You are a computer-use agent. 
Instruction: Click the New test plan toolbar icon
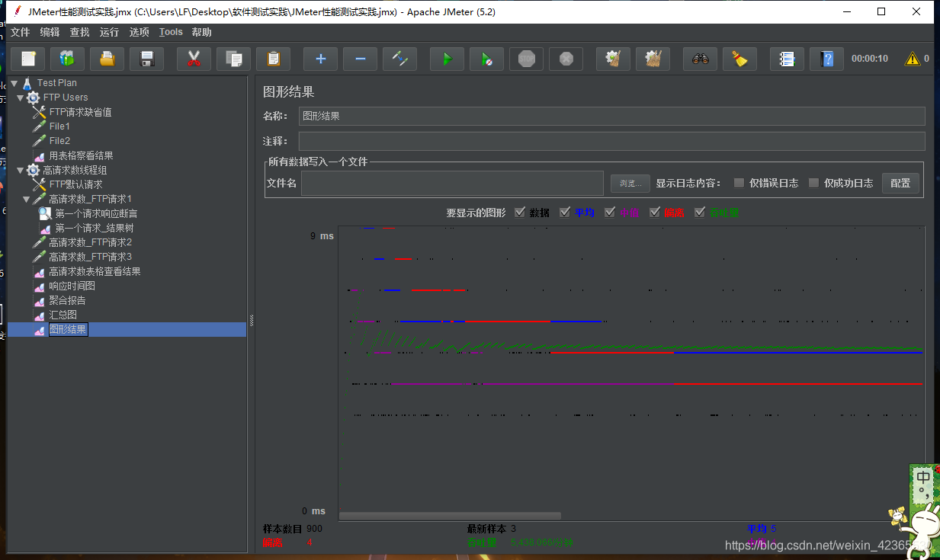pos(28,59)
